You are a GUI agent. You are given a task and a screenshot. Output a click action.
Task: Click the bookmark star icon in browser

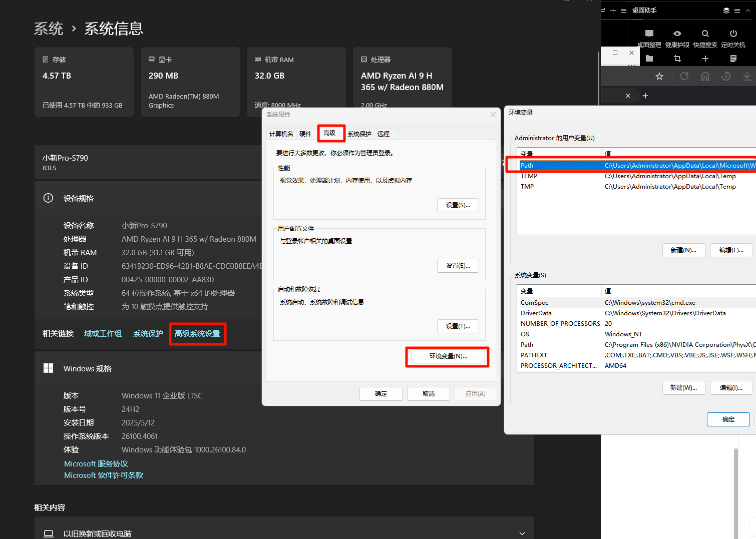point(659,76)
